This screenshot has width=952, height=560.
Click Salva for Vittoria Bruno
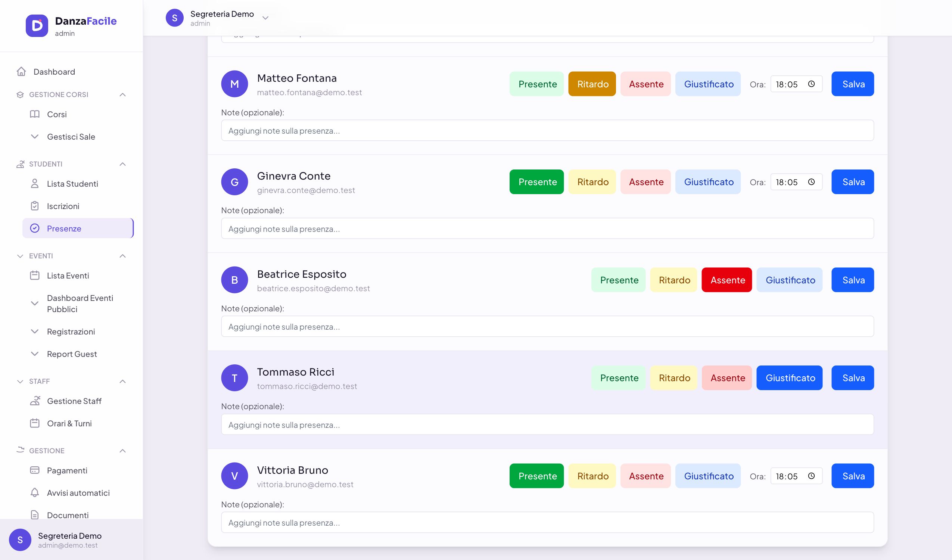(x=853, y=476)
